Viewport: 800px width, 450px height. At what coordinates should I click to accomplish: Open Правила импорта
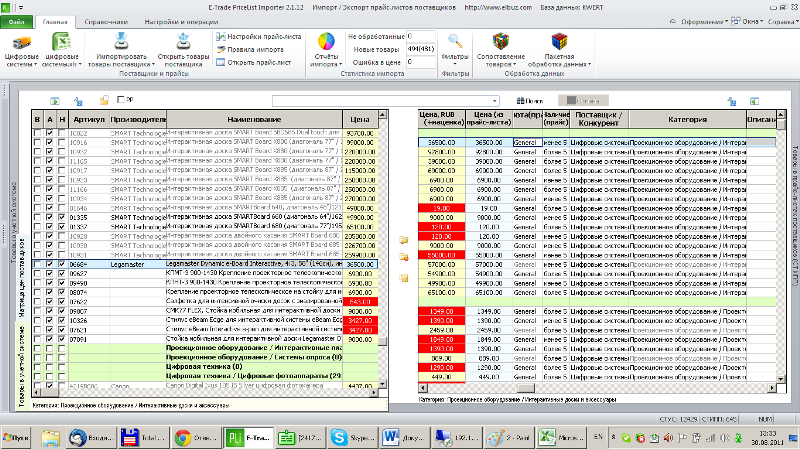250,49
